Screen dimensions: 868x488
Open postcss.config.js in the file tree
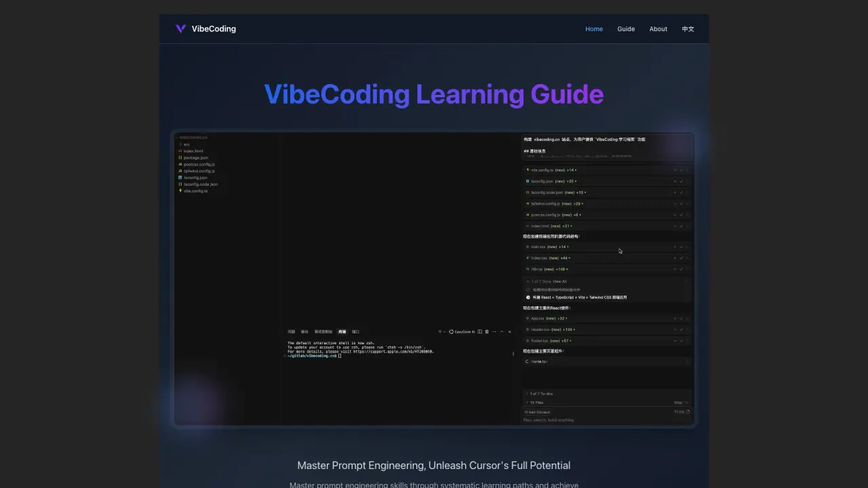(x=197, y=165)
